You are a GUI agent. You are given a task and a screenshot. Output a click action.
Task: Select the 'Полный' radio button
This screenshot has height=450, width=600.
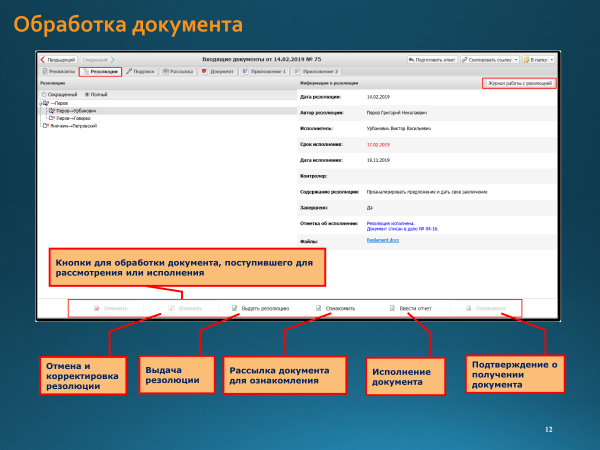tap(87, 94)
